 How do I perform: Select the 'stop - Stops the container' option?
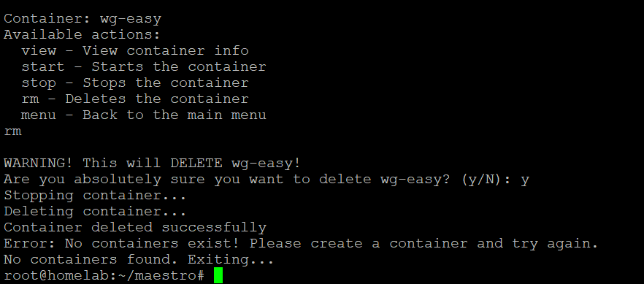(x=135, y=83)
